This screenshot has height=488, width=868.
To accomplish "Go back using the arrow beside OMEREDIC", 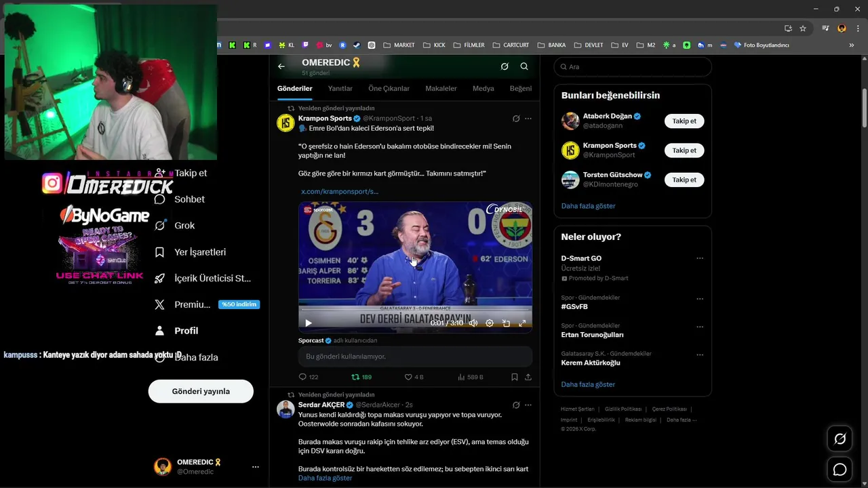I will (x=281, y=66).
